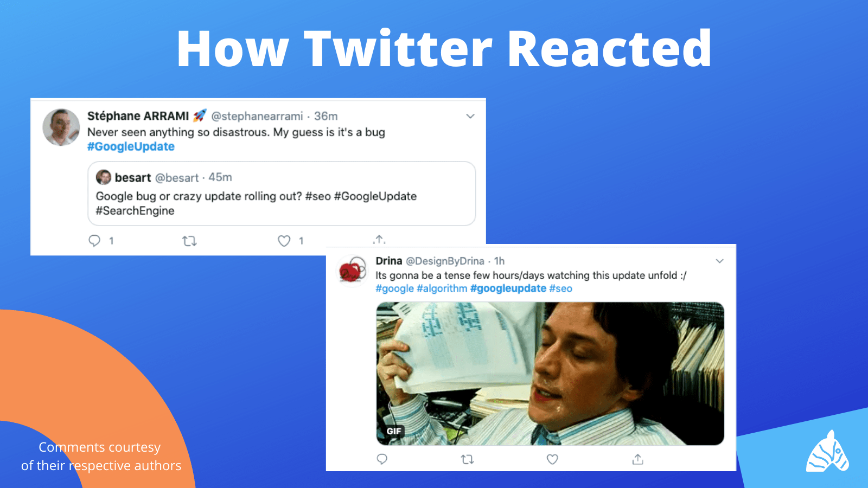Play the GIF in Drina's tweet

(x=550, y=374)
